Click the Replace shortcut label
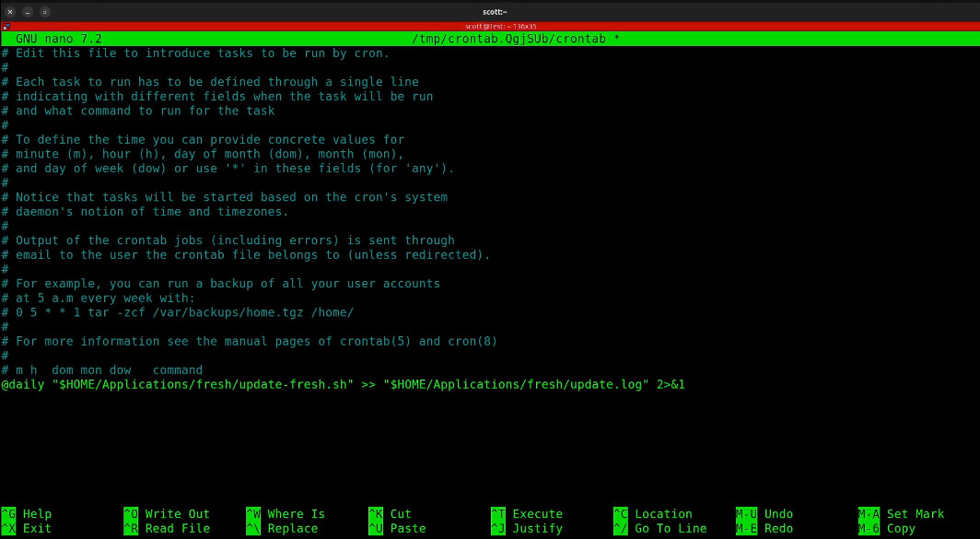980x539 pixels. (x=296, y=529)
